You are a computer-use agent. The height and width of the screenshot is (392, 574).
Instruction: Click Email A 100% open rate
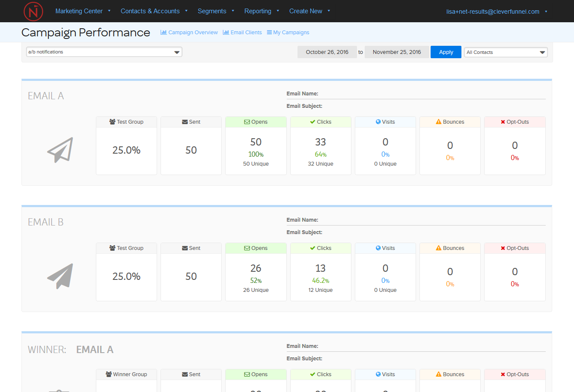click(x=256, y=154)
